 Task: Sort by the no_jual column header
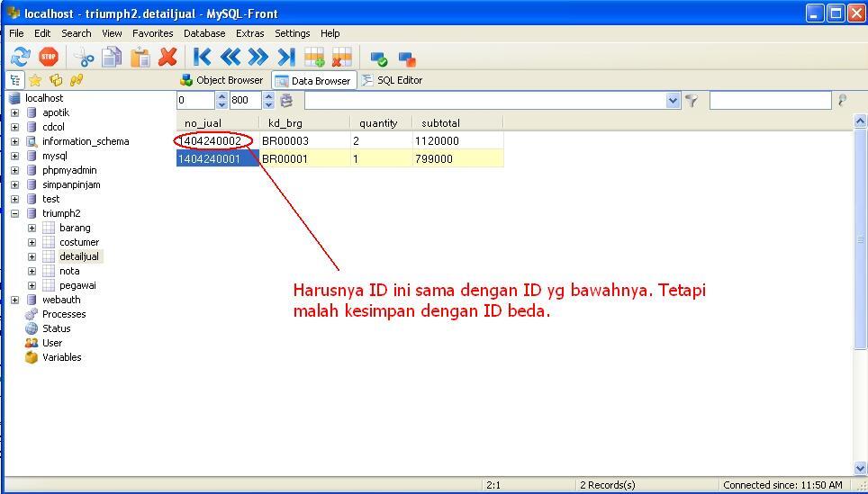[218, 122]
